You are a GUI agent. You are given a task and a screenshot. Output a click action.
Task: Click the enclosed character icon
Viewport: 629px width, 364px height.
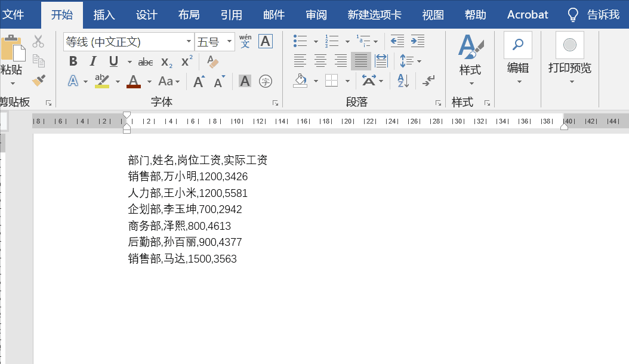pos(266,82)
